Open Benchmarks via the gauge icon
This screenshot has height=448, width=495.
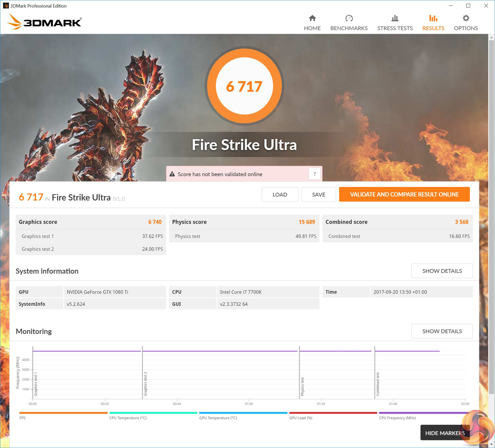coord(349,18)
